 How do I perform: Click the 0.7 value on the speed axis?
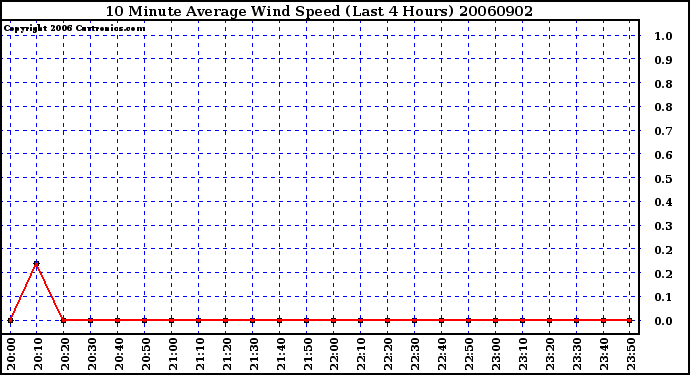coord(663,131)
